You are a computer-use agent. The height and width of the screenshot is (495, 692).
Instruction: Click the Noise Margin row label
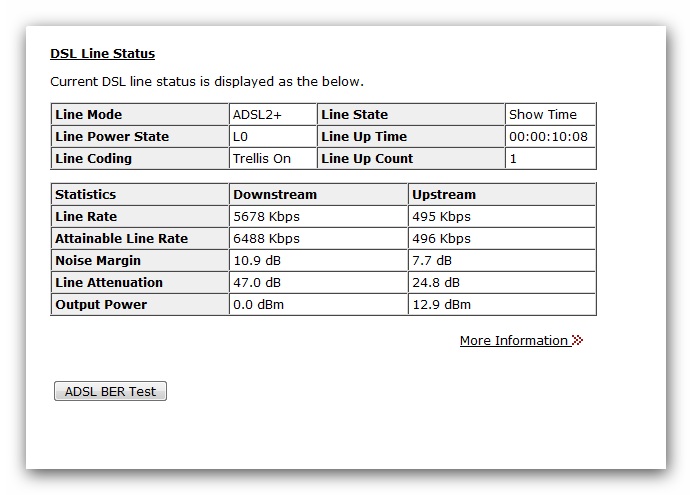tap(98, 261)
